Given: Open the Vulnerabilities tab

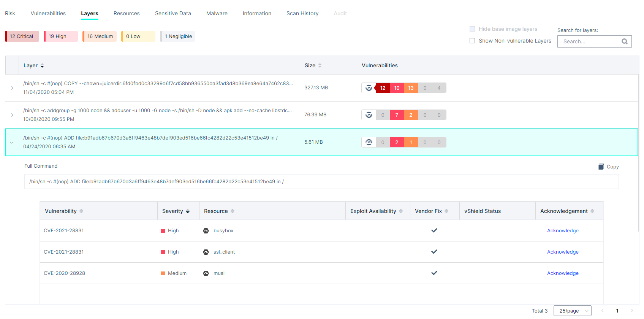Looking at the screenshot, I should click(48, 13).
